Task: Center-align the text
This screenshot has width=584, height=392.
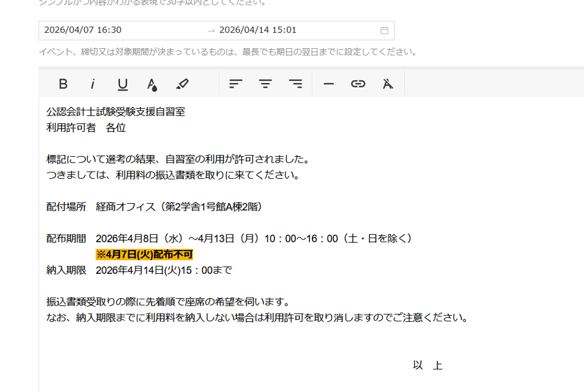Action: click(265, 84)
